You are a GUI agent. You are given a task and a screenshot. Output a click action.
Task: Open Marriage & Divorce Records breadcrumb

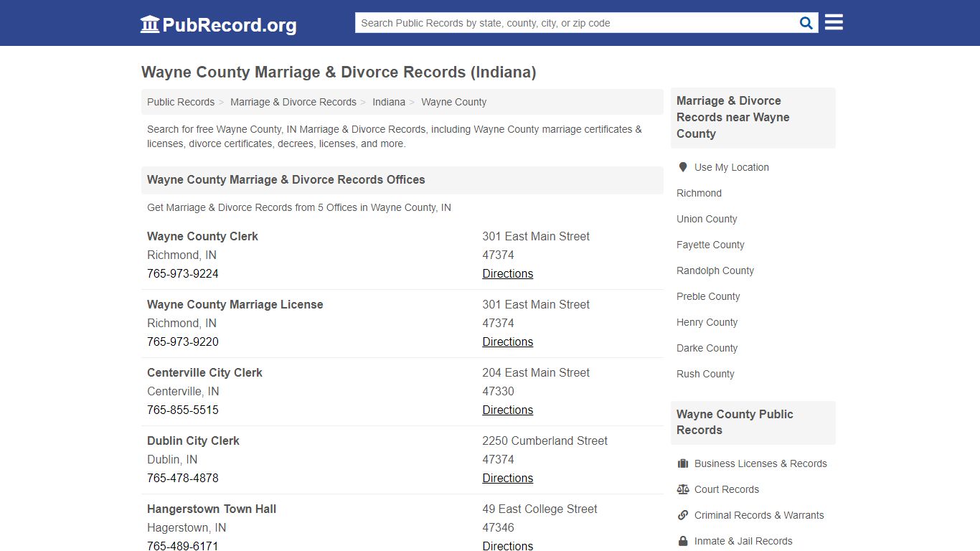click(x=293, y=102)
